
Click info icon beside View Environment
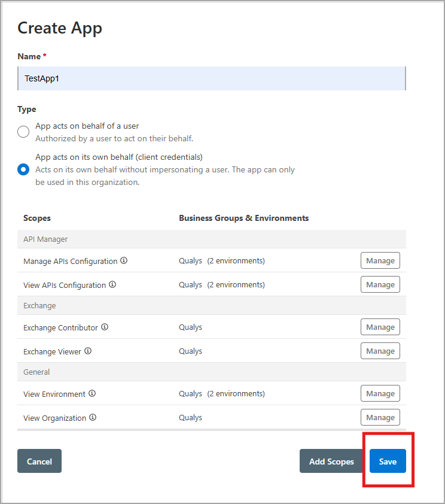click(92, 393)
